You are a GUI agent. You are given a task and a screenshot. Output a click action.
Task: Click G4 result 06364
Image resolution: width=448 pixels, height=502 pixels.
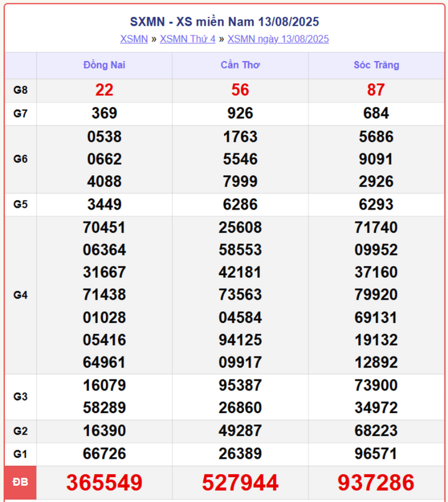tap(105, 250)
